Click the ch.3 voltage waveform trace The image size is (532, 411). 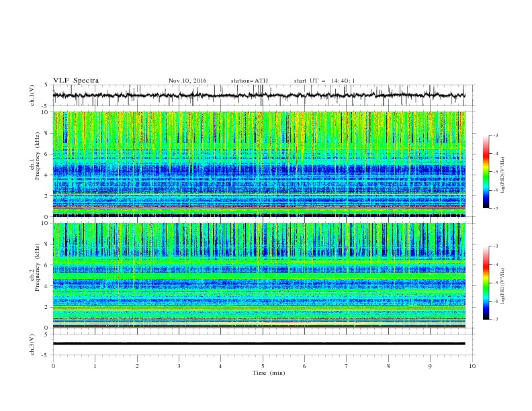tap(259, 344)
